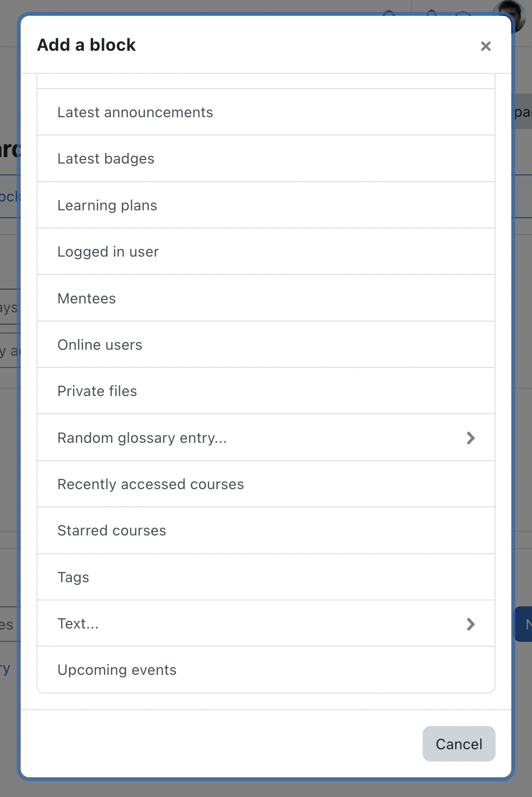Select Latest announcements block
The height and width of the screenshot is (797, 532).
tap(266, 112)
